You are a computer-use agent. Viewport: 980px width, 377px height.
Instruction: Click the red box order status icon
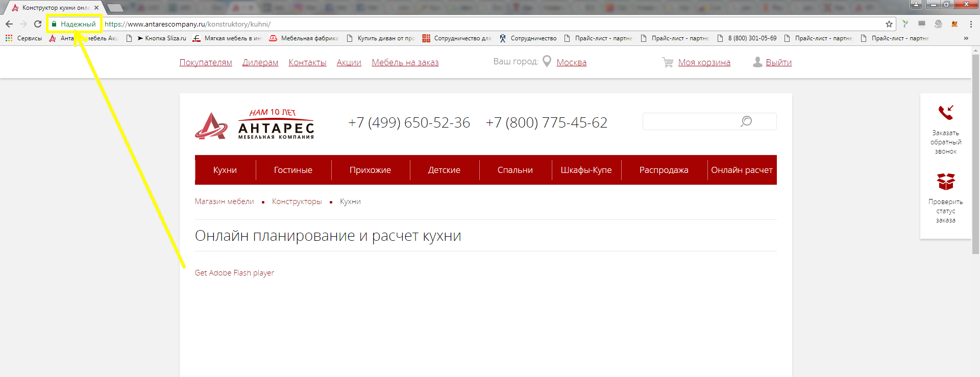[x=946, y=182]
